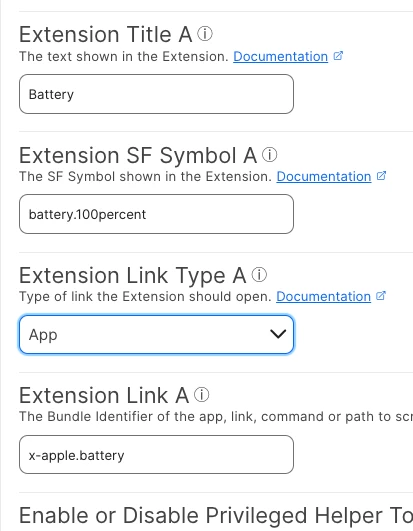The height and width of the screenshot is (531, 413).
Task: Open Documentation link for Extension Title text
Action: pyautogui.click(x=280, y=57)
